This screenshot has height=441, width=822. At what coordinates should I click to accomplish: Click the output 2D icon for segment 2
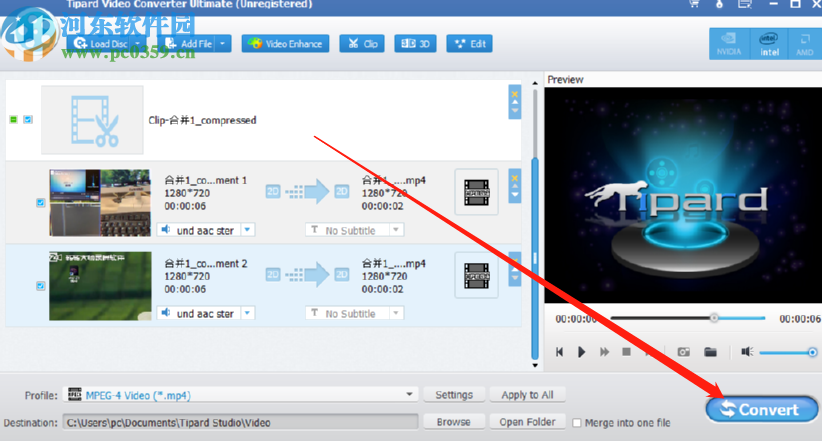click(342, 274)
